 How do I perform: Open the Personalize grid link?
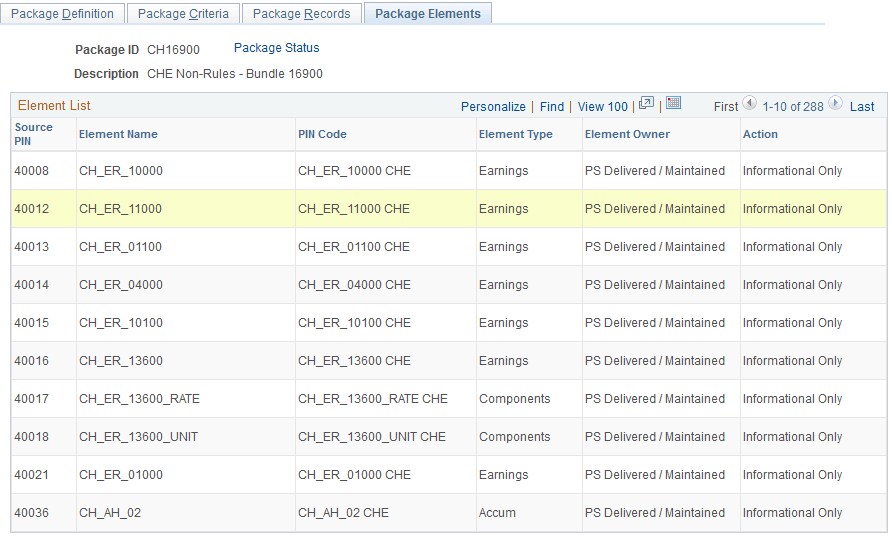coord(493,106)
